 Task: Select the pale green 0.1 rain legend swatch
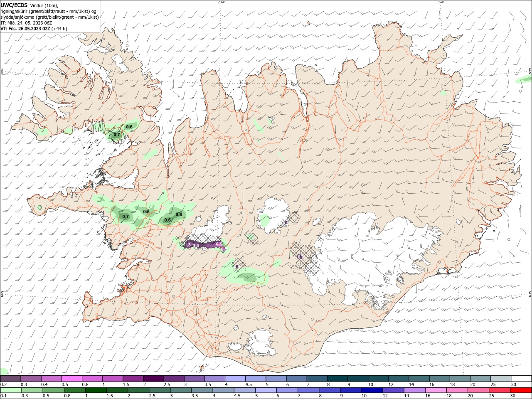pos(11,390)
